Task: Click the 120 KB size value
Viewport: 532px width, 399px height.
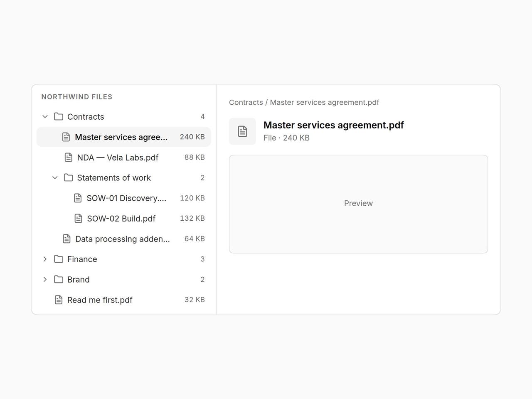Action: pyautogui.click(x=192, y=198)
